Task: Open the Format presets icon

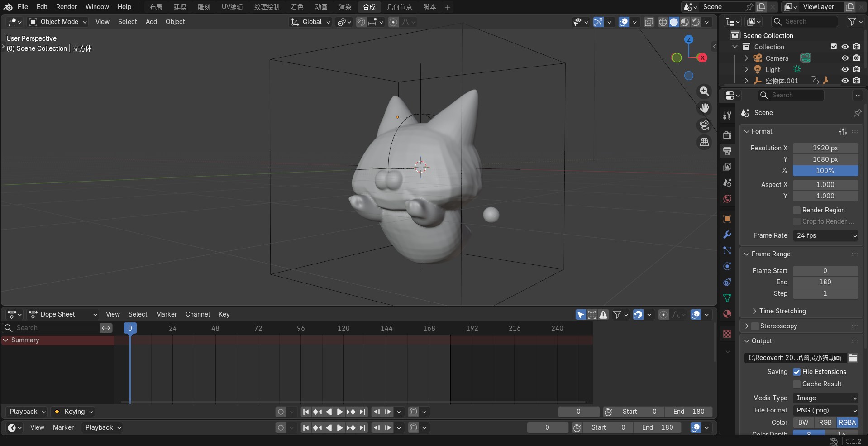Action: click(x=843, y=131)
